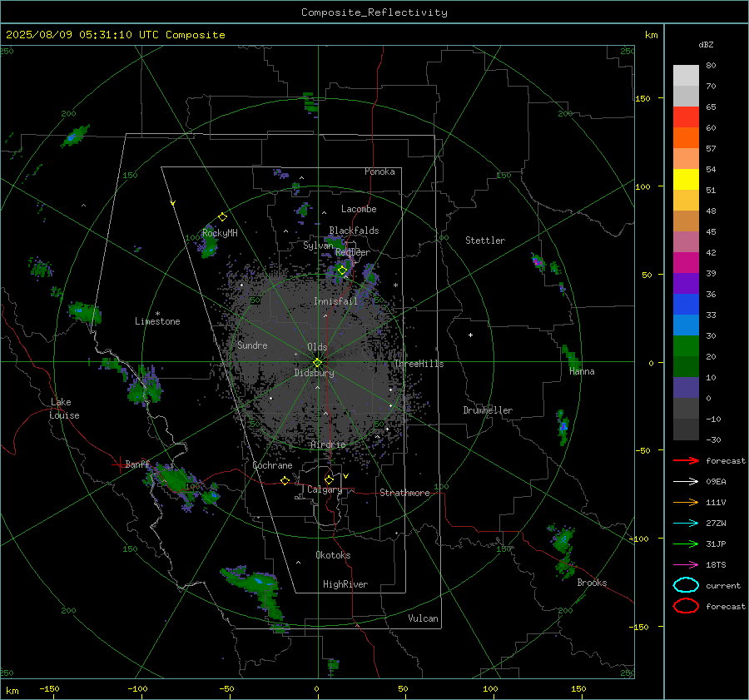Click the Composite_Reflectivity title text

pos(374,12)
